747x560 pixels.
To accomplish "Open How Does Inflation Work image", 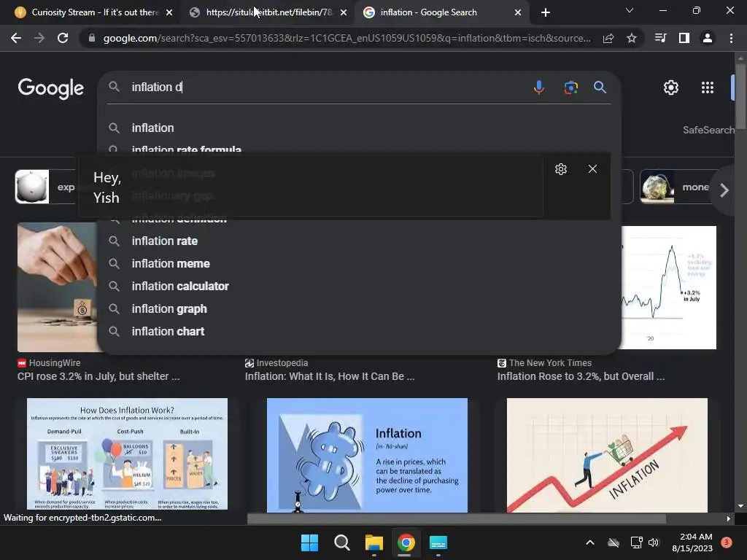I will click(x=127, y=454).
